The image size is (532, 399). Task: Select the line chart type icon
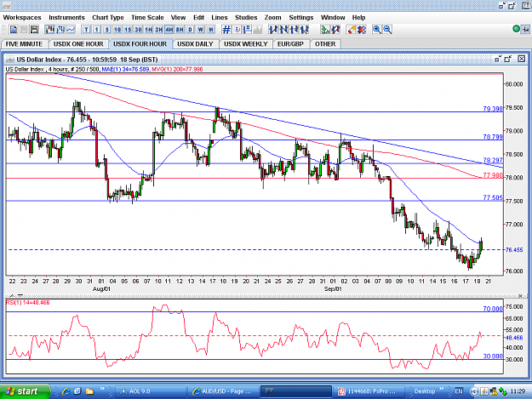point(71,30)
